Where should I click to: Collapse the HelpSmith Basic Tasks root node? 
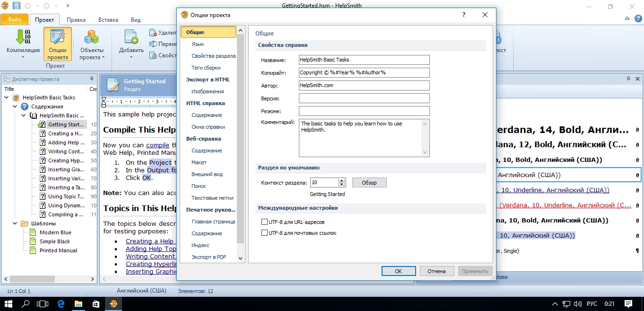click(7, 98)
